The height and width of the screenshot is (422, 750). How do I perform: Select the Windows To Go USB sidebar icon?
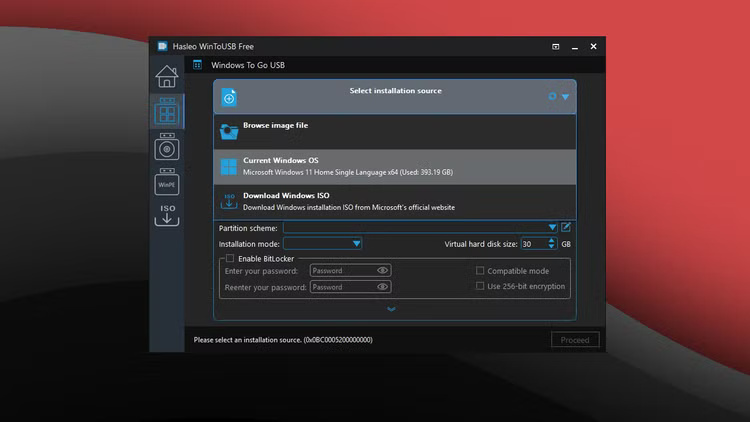167,111
